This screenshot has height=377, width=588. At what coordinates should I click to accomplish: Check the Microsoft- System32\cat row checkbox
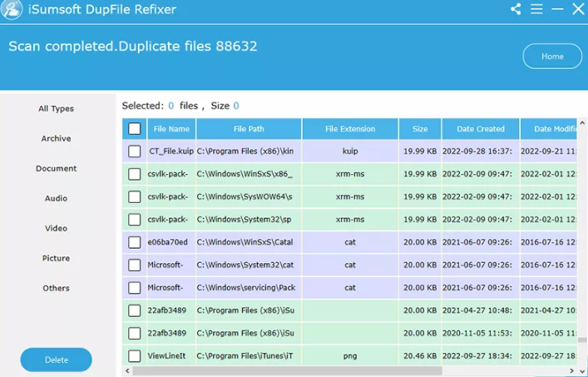134,265
